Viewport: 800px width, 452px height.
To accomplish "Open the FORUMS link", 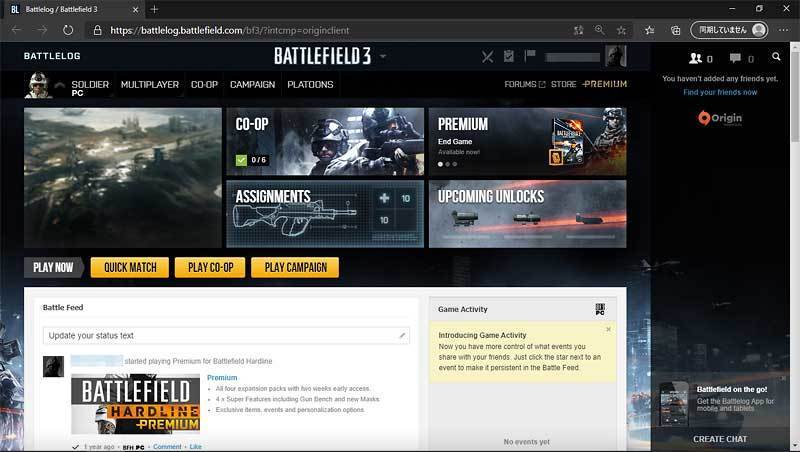I will pos(524,84).
